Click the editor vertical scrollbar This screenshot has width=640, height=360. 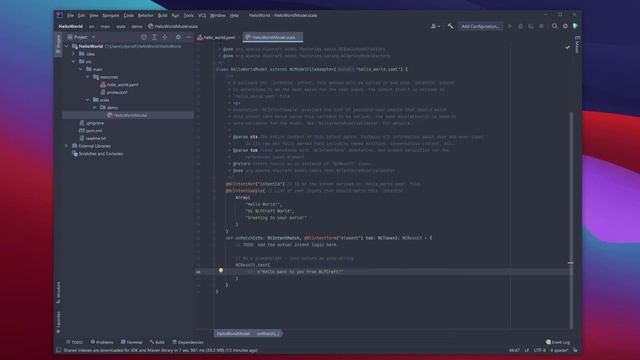[x=571, y=220]
